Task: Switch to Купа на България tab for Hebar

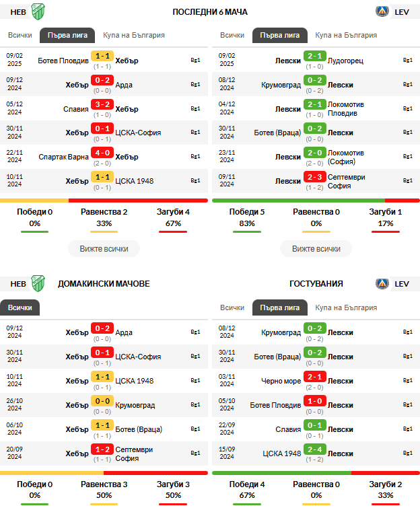Action: click(134, 35)
